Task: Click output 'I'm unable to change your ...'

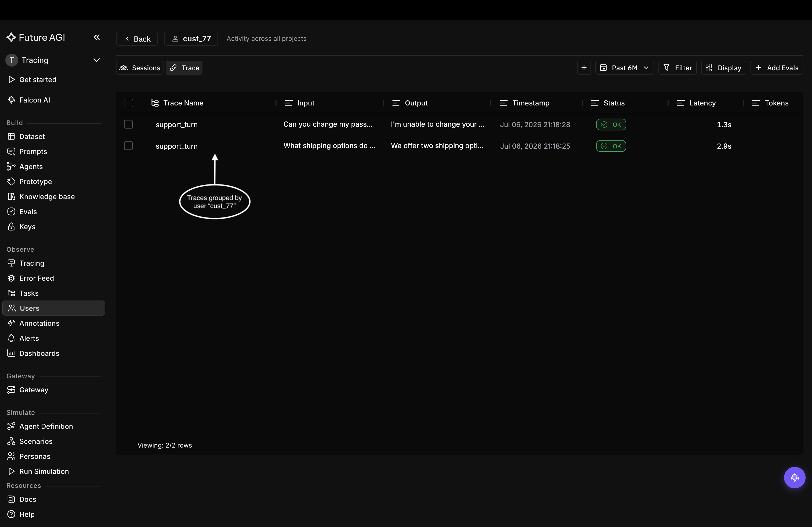Action: click(x=437, y=124)
